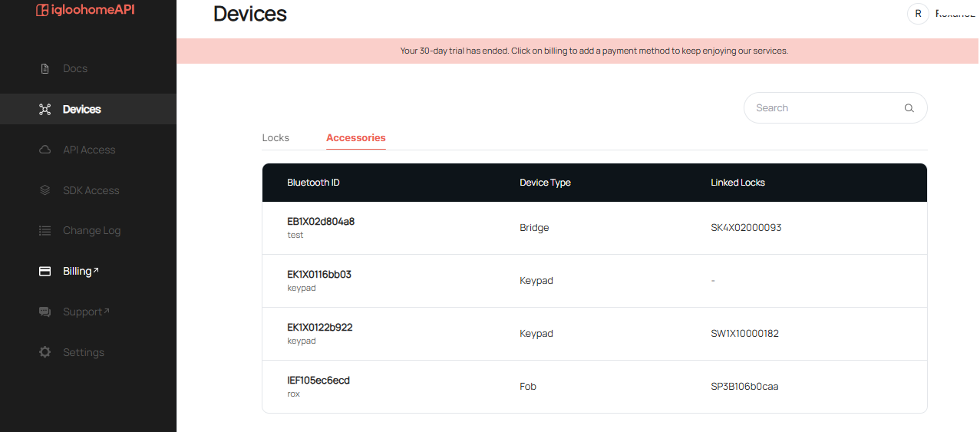Click the SDK Access layers icon

click(45, 190)
